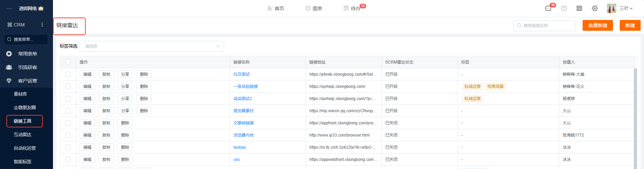Tick the select-all checkbox in table header
The image size is (644, 169).
(68, 62)
